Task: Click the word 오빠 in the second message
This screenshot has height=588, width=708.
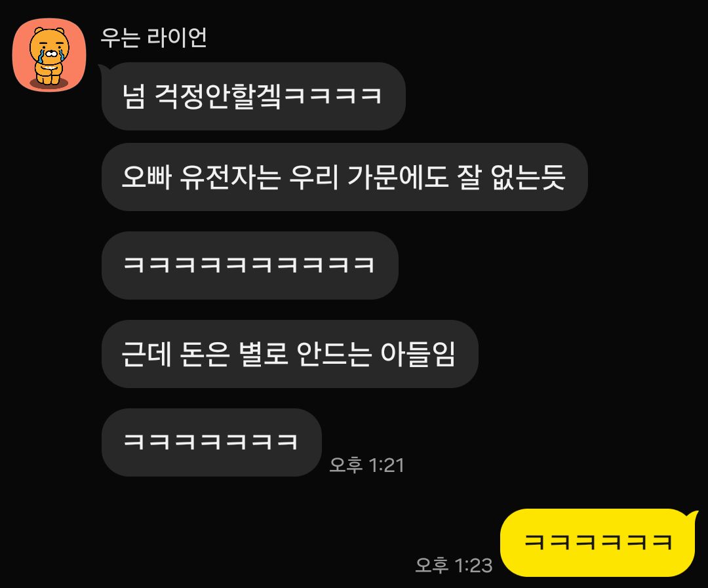Action: [x=147, y=177]
